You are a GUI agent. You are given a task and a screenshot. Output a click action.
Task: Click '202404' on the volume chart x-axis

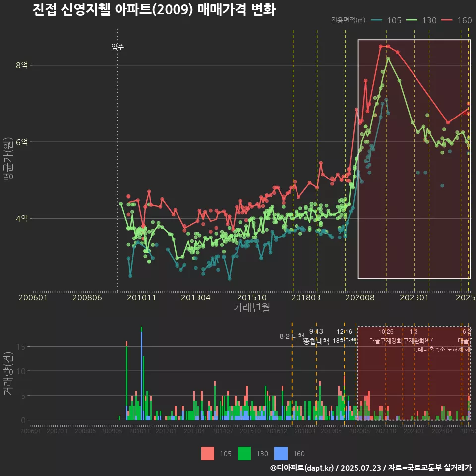(x=442, y=431)
